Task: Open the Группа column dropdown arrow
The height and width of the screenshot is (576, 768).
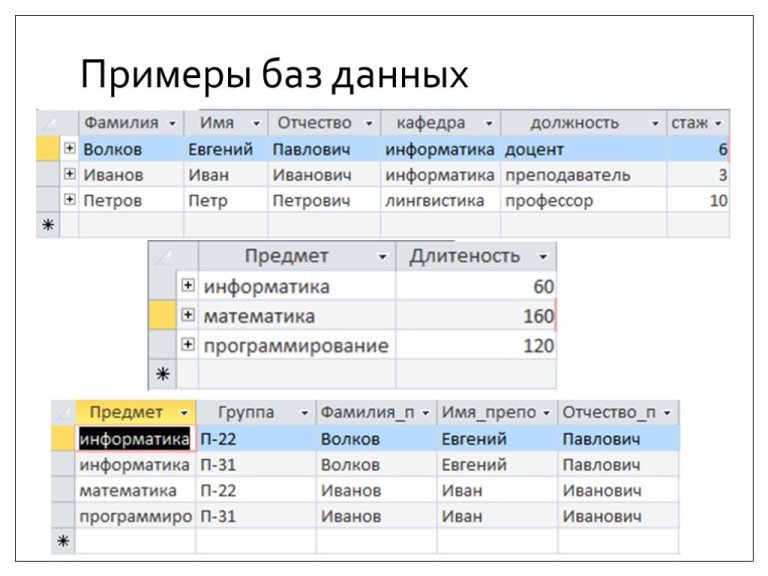Action: 305,413
